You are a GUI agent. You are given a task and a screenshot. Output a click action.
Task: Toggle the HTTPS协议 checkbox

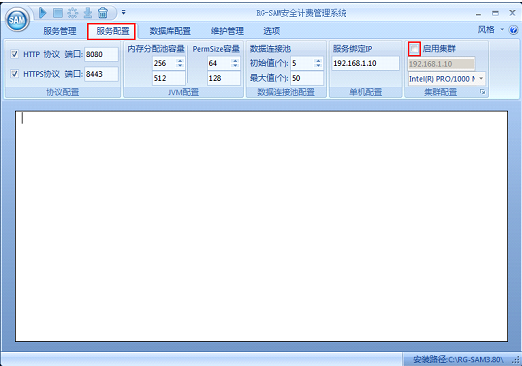[x=14, y=73]
